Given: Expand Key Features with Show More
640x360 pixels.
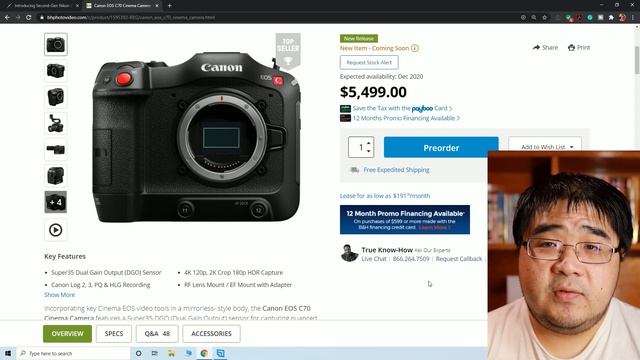Looking at the screenshot, I should pos(60,295).
